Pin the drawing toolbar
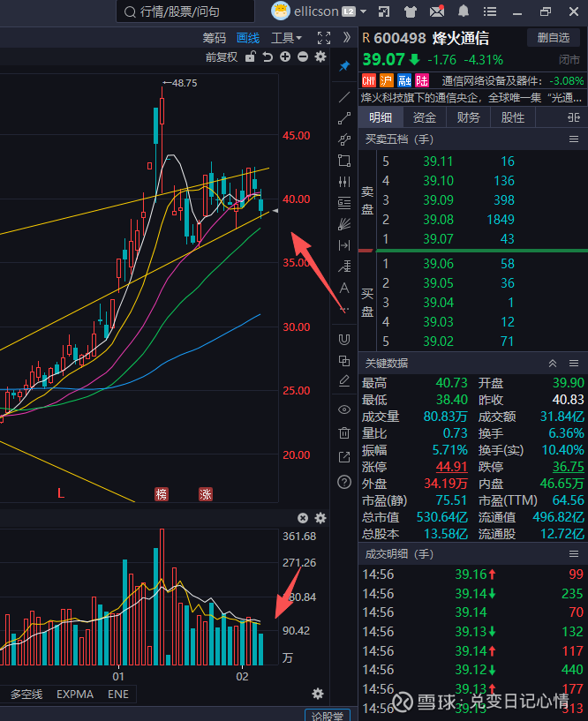 tap(344, 66)
